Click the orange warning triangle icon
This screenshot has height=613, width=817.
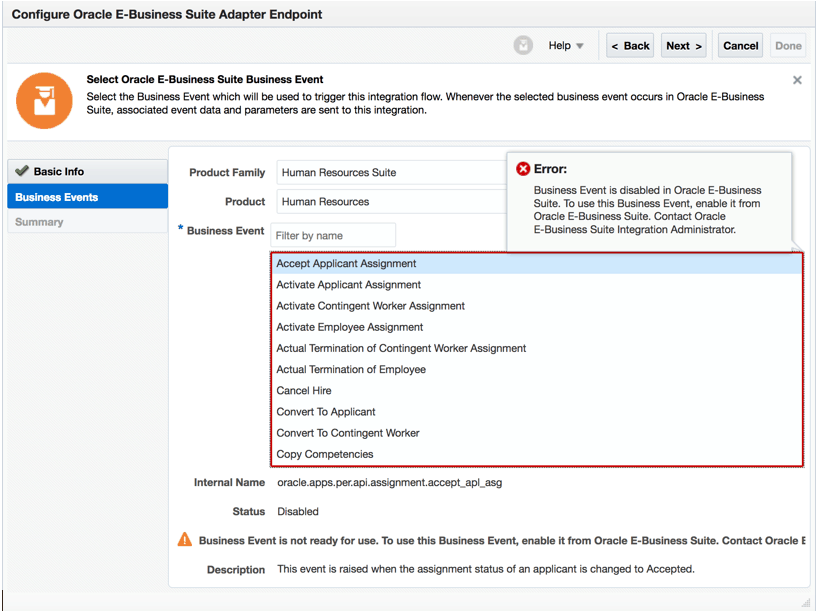pos(185,540)
